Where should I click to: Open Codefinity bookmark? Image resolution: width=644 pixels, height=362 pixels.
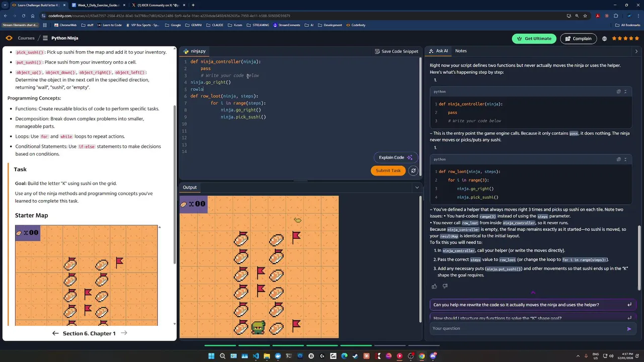pos(356,25)
